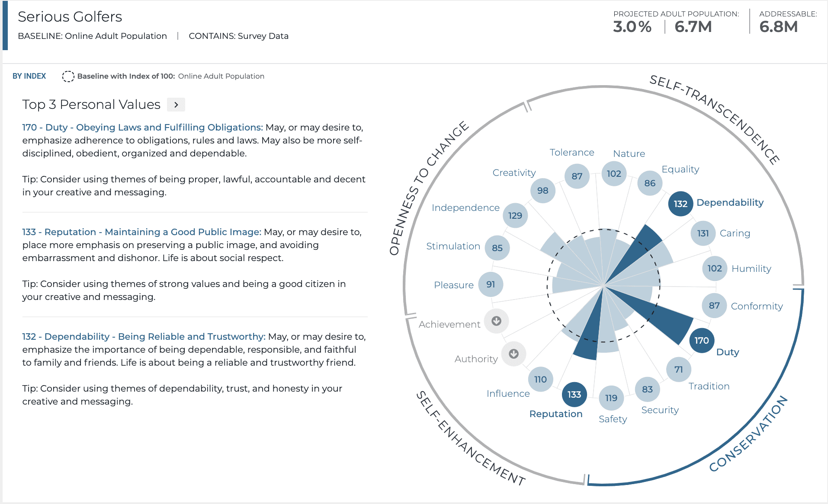Select the Reputation bubble showing 133
This screenshot has height=504, width=828.
(x=574, y=394)
